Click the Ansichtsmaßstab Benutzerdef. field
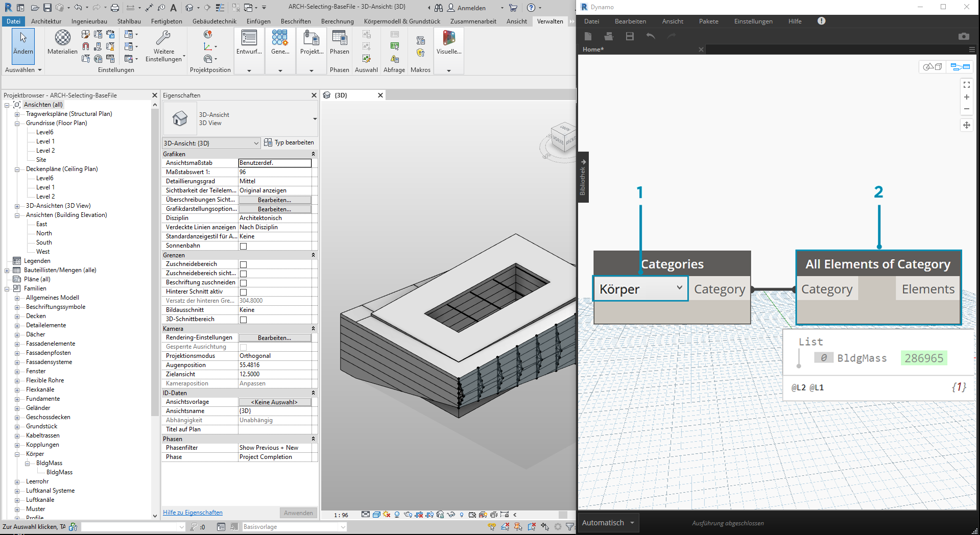The image size is (980, 535). tap(275, 163)
